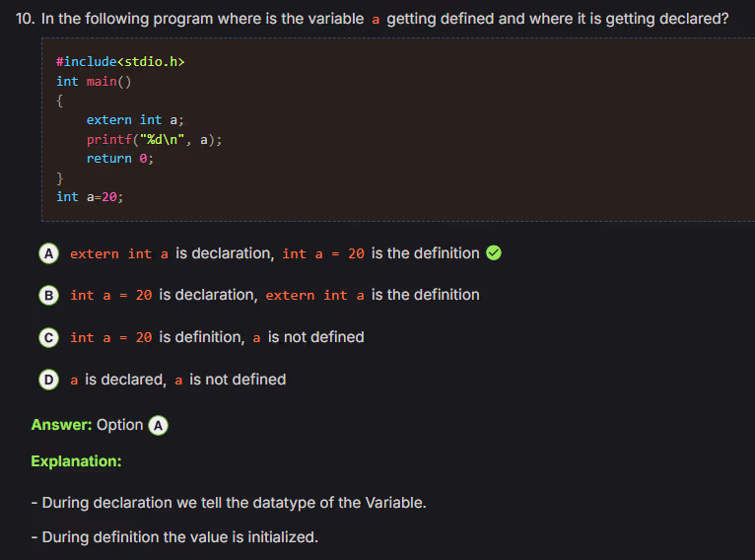The width and height of the screenshot is (755, 560).
Task: Click the 'return 0;' code line
Action: point(120,158)
